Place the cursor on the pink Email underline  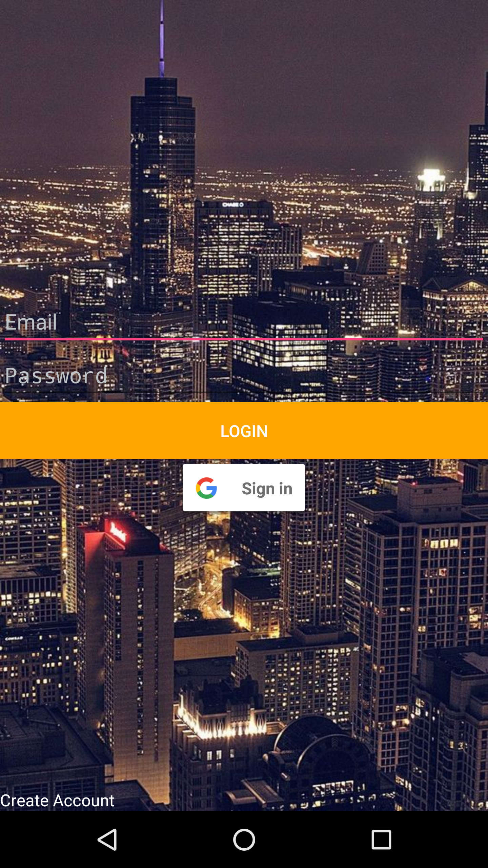tap(244, 339)
